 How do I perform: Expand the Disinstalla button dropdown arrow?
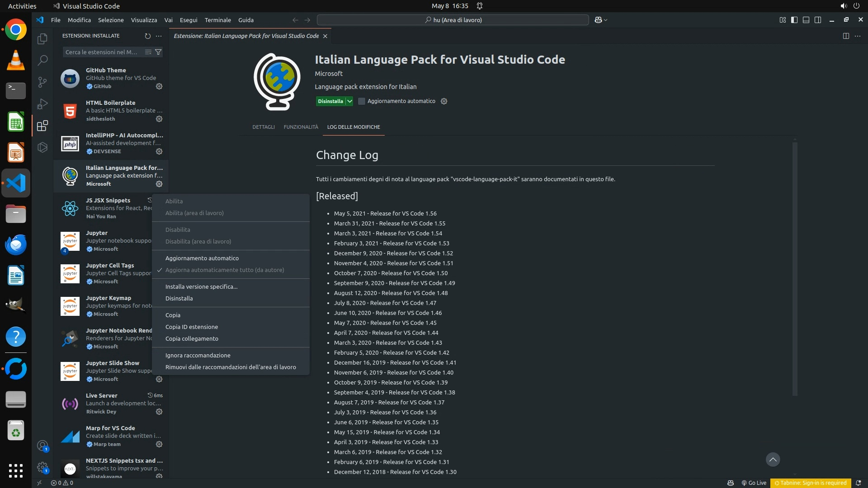(349, 101)
